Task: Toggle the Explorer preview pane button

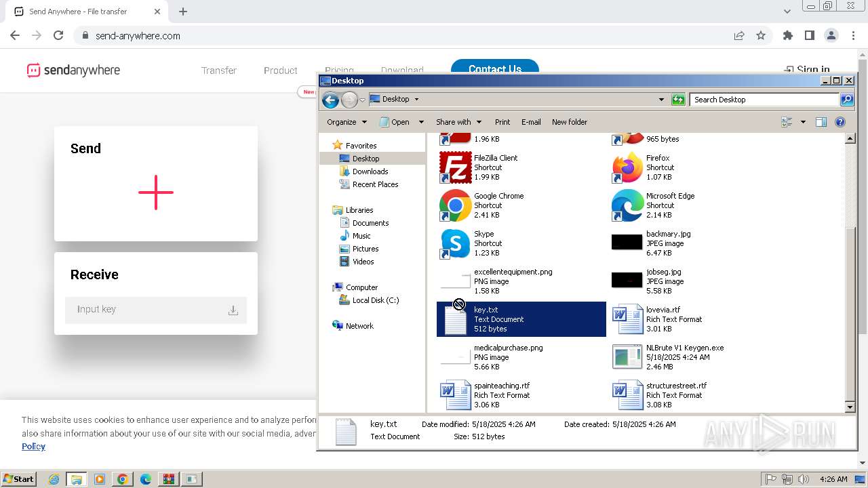Action: click(x=821, y=122)
